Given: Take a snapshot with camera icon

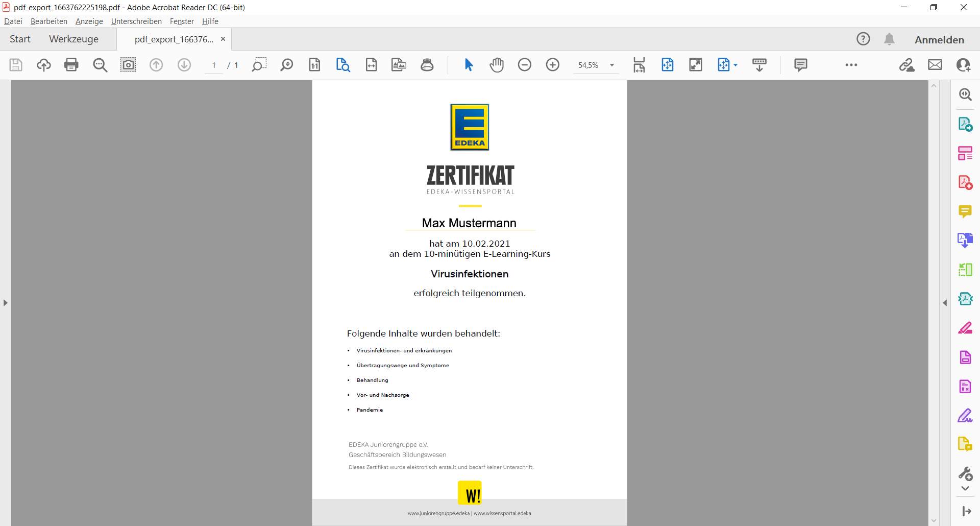Looking at the screenshot, I should 128,65.
